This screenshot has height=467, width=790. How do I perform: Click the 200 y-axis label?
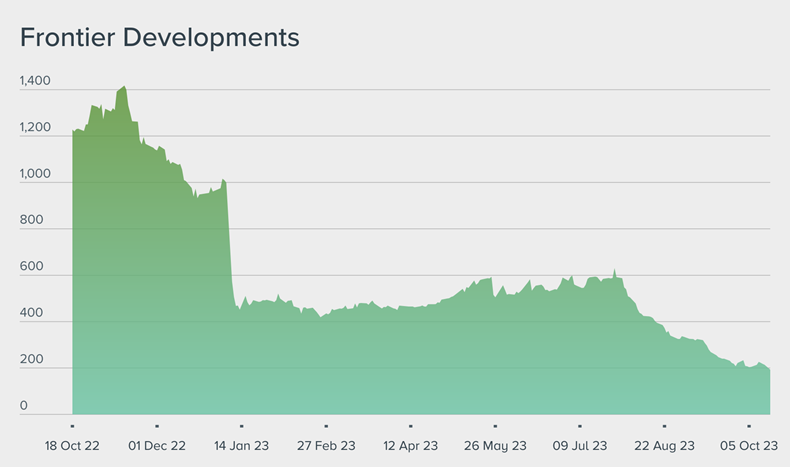point(31,359)
